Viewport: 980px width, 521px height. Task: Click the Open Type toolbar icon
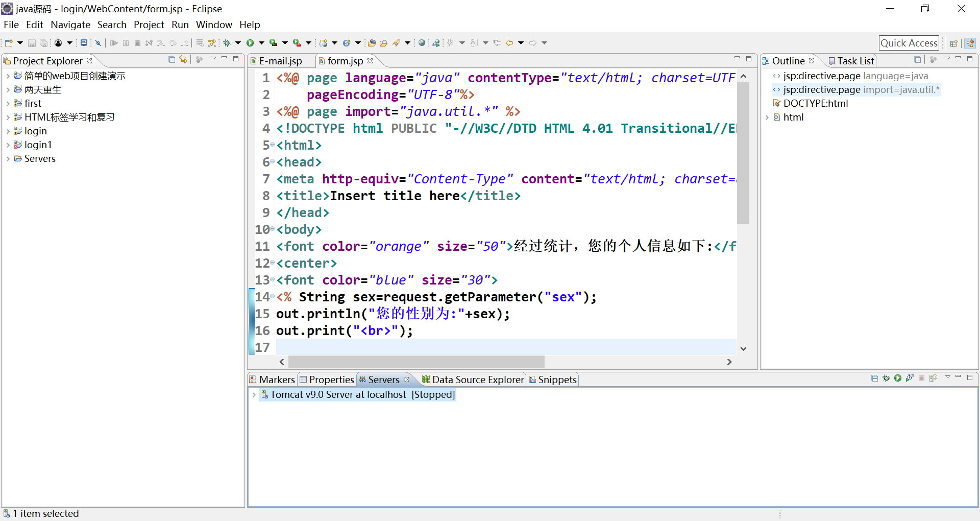tap(372, 43)
